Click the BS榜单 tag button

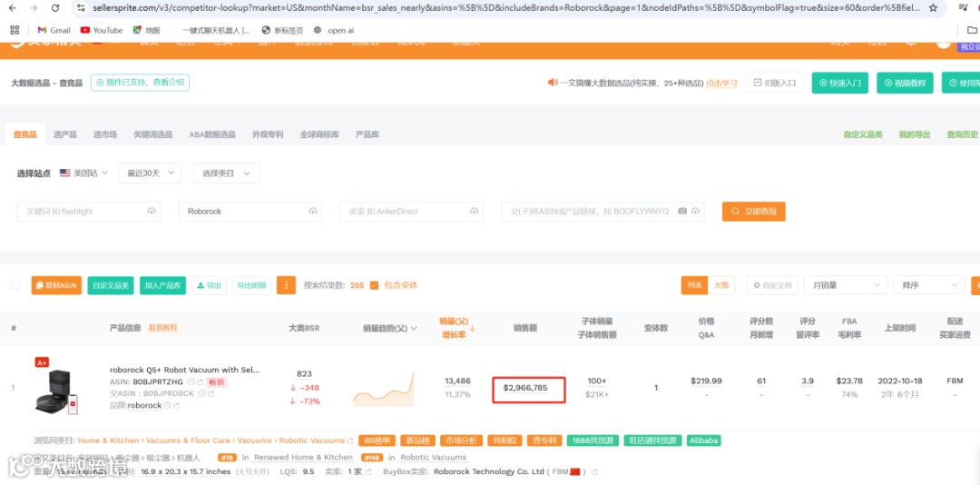[x=377, y=440]
